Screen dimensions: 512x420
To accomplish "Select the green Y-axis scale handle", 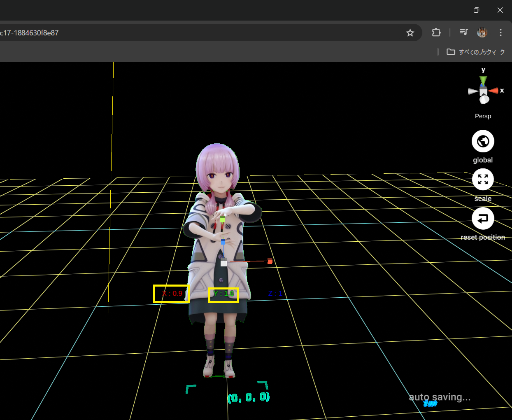I will click(x=223, y=219).
